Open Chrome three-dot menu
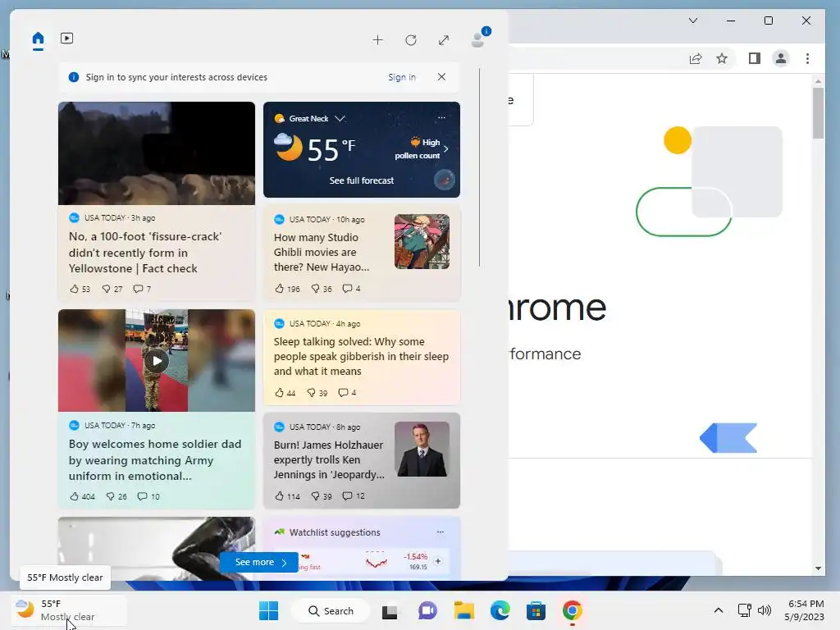The height and width of the screenshot is (630, 840). [x=807, y=58]
